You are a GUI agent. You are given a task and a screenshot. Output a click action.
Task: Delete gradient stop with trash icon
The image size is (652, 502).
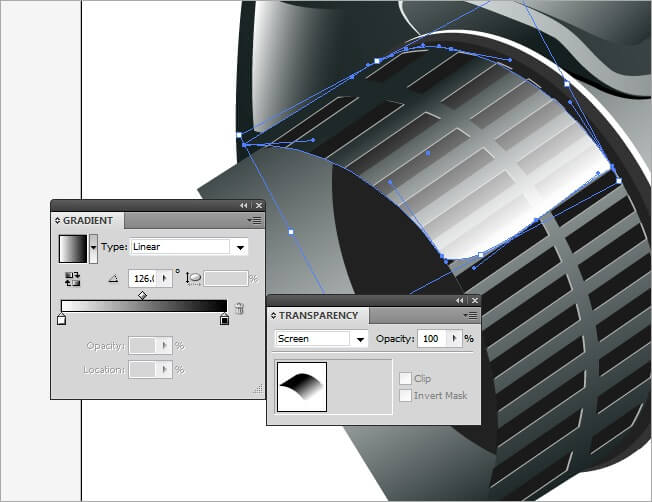(x=239, y=310)
